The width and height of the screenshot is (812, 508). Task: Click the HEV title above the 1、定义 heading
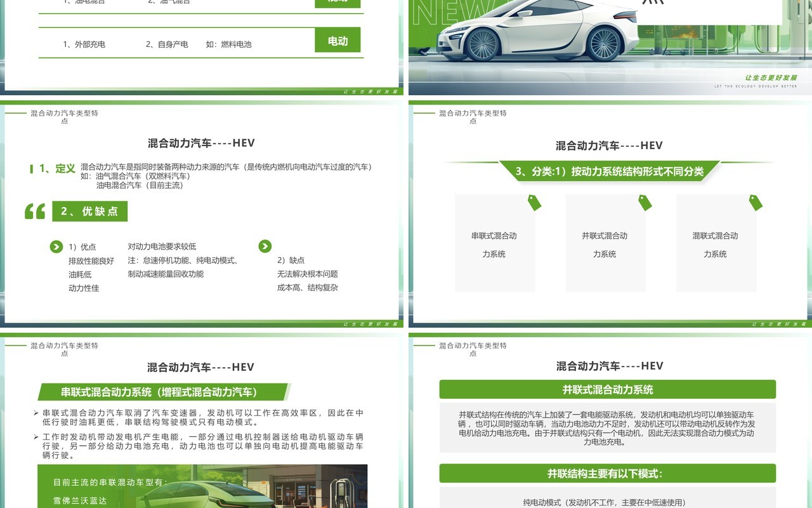click(201, 144)
